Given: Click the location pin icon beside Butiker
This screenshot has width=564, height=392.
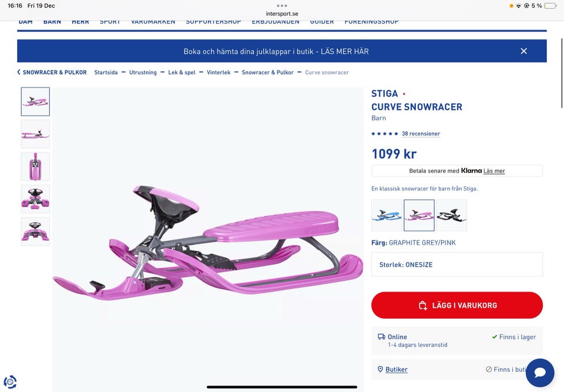Looking at the screenshot, I should point(380,369).
